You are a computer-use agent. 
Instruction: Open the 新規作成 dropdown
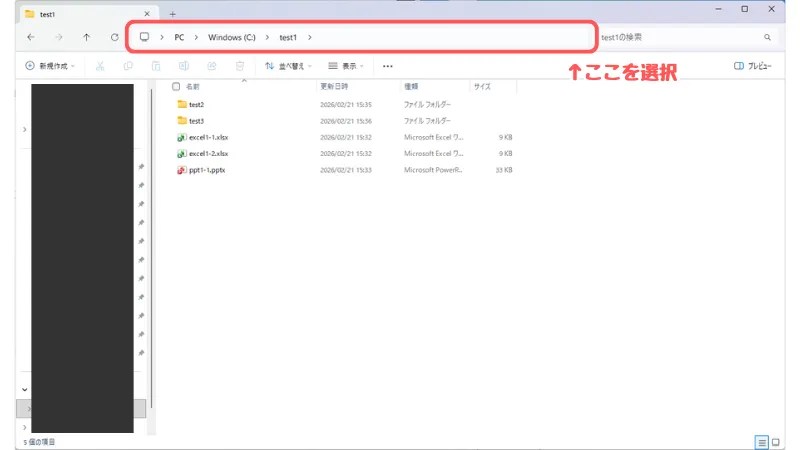tap(49, 66)
